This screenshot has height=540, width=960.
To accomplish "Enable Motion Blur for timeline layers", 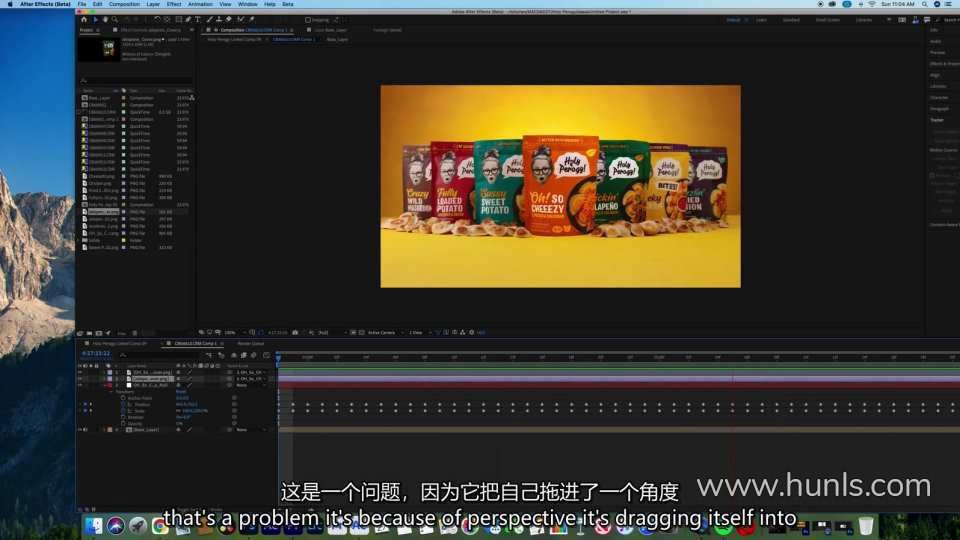I will (x=253, y=355).
